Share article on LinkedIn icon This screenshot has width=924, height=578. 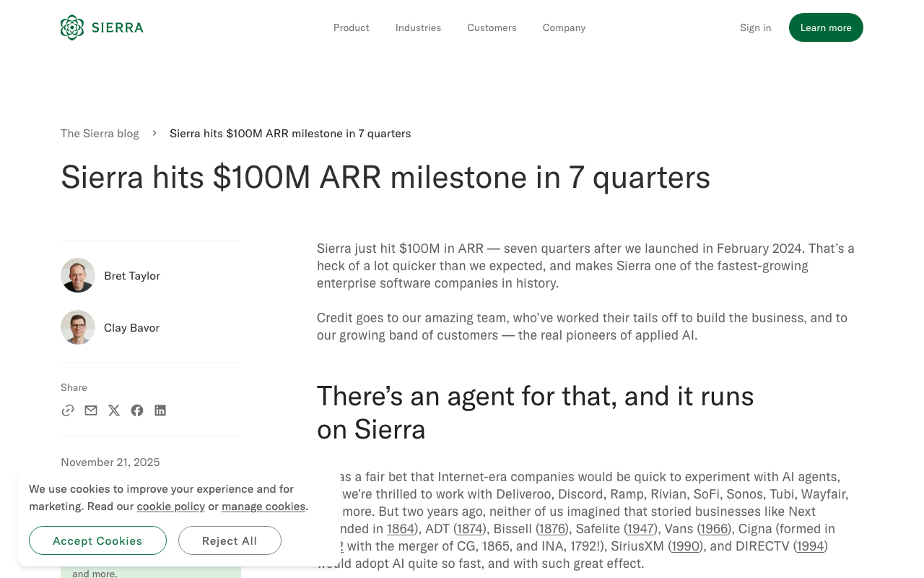click(x=160, y=410)
